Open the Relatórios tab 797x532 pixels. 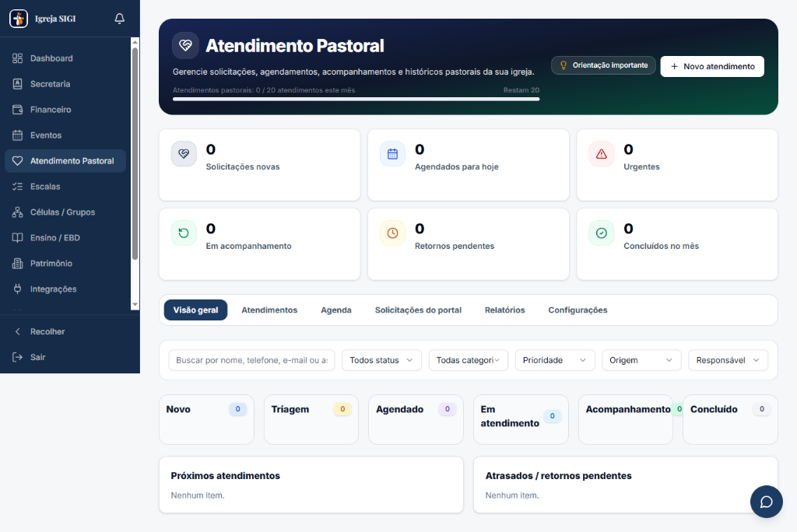click(504, 310)
